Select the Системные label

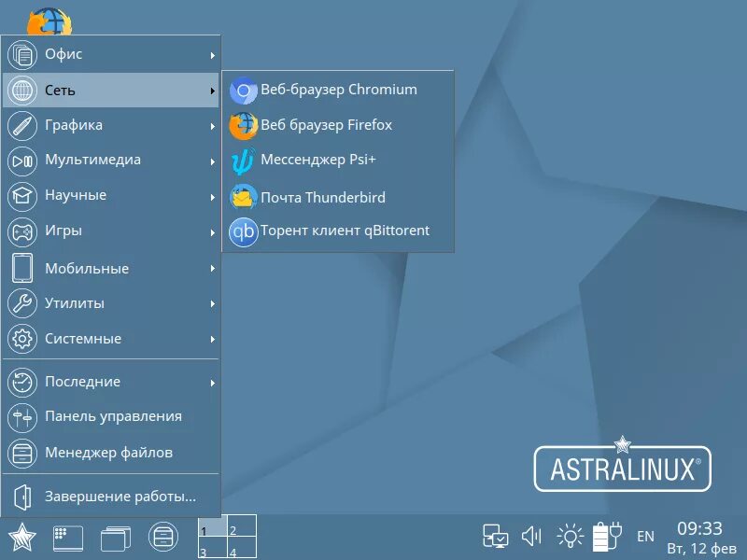click(x=83, y=339)
